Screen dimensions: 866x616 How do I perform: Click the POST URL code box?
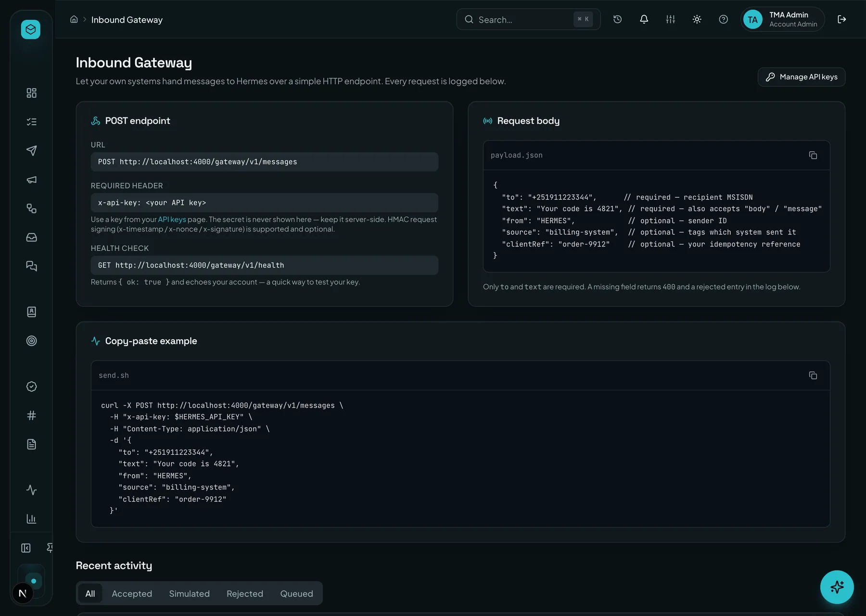point(264,162)
